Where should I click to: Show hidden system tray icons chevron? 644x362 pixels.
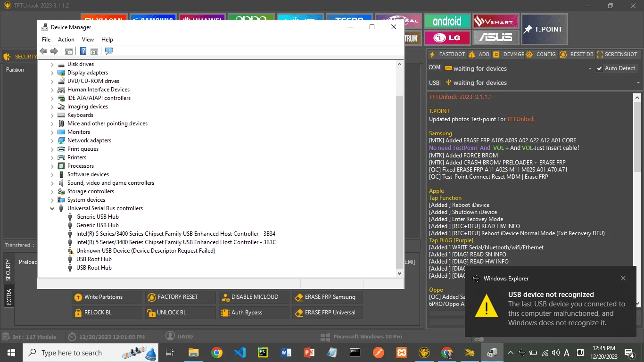[x=511, y=353]
